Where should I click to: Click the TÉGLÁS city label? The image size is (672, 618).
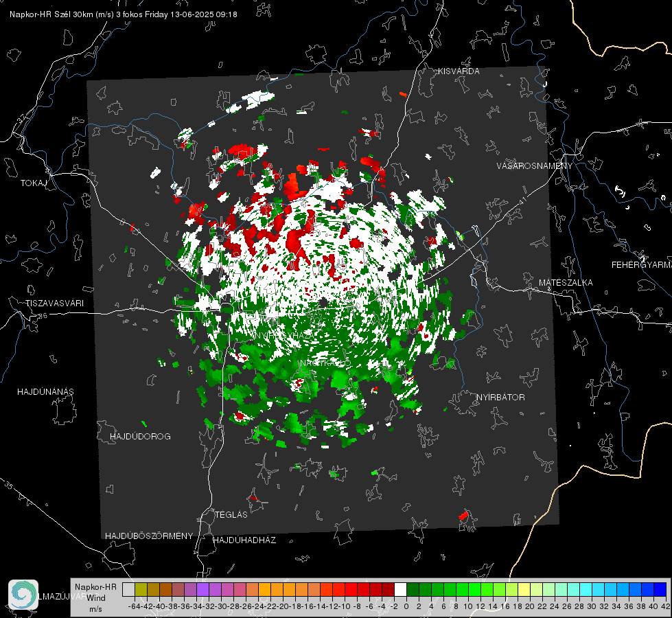[231, 514]
